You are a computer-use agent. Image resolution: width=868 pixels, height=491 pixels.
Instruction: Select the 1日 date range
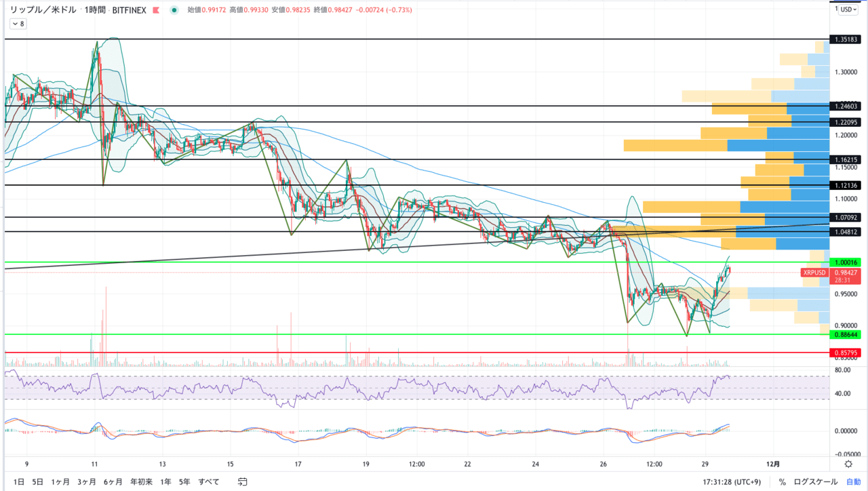[19, 482]
